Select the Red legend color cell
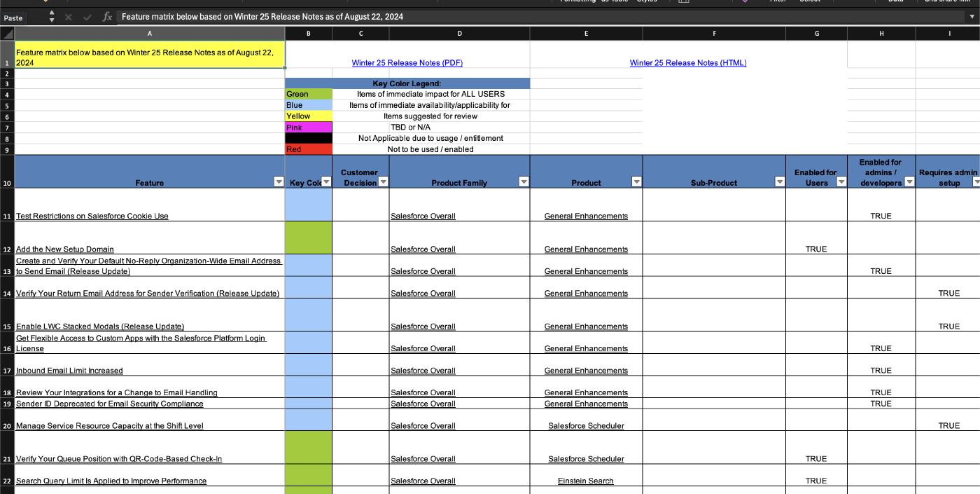The width and height of the screenshot is (980, 494). click(x=308, y=149)
